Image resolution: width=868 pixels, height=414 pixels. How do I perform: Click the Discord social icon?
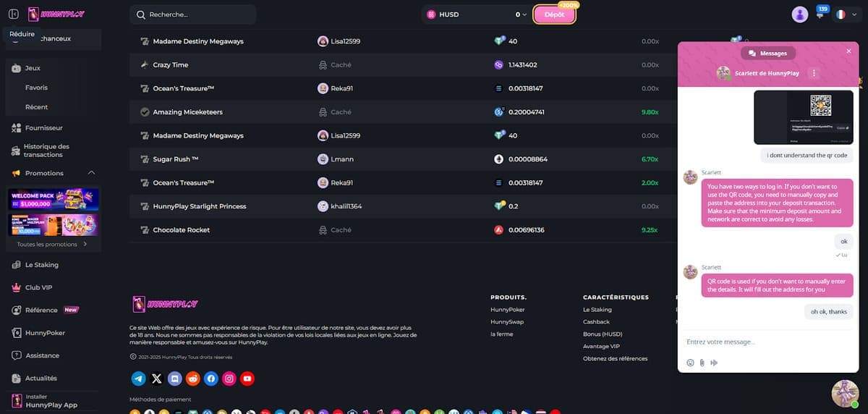coord(174,378)
